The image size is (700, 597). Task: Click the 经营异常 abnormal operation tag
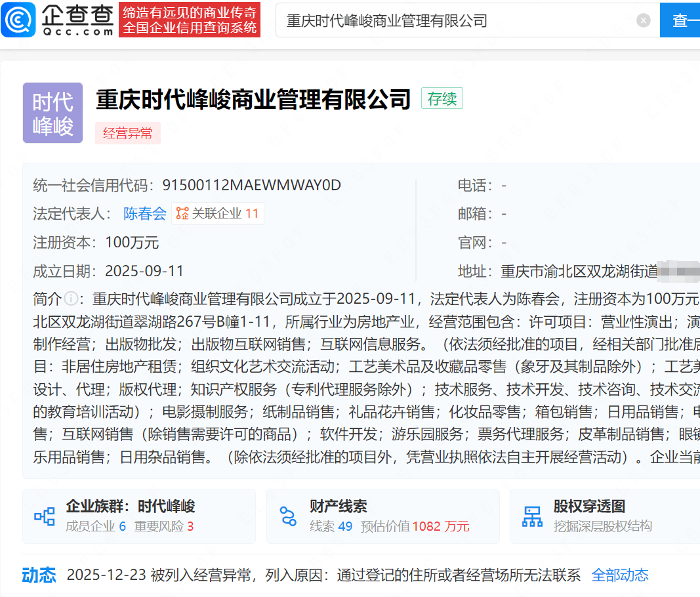128,133
